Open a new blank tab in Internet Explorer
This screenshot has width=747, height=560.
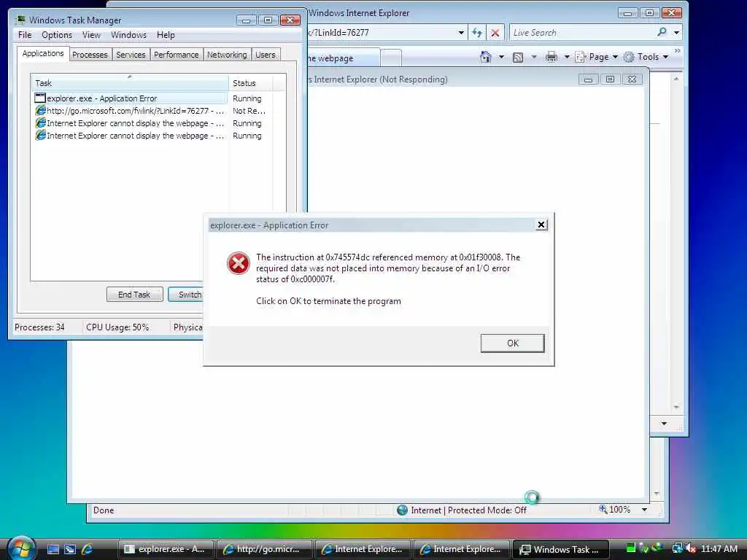[391, 58]
